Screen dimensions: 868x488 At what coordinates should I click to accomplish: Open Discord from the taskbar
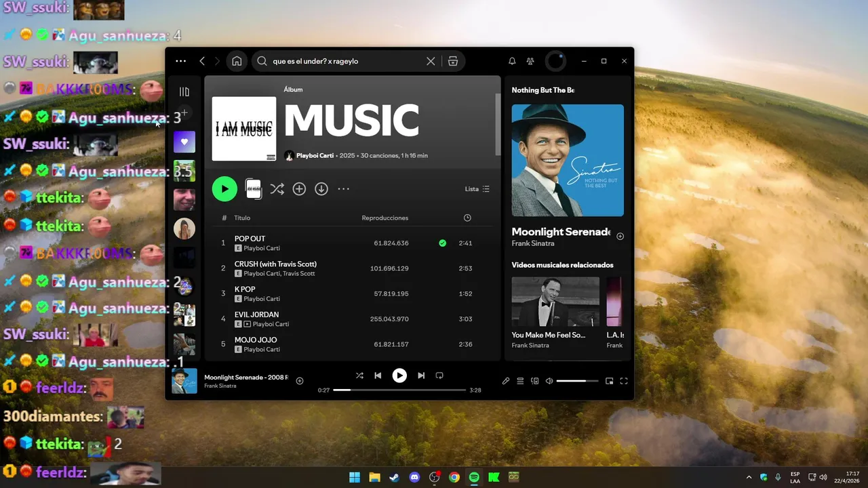(414, 477)
